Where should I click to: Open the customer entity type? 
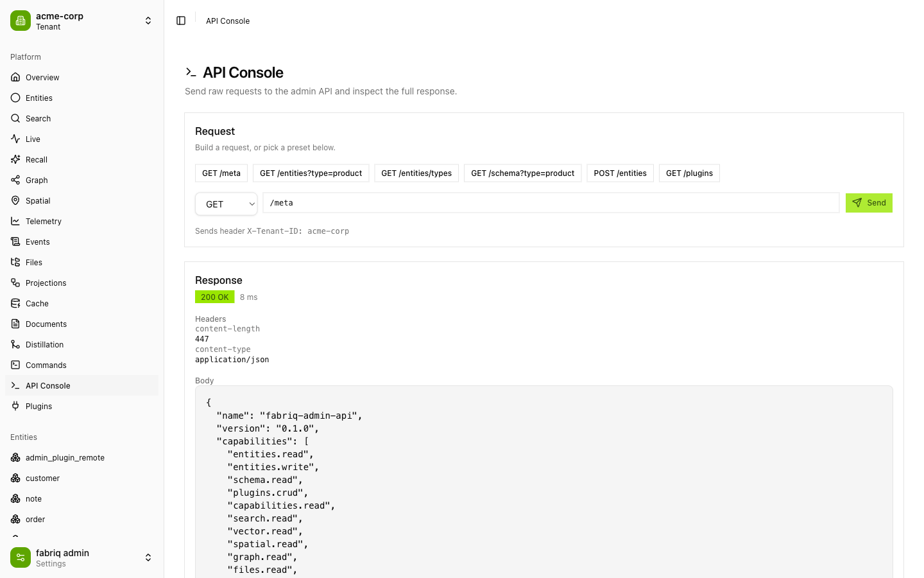81,478
